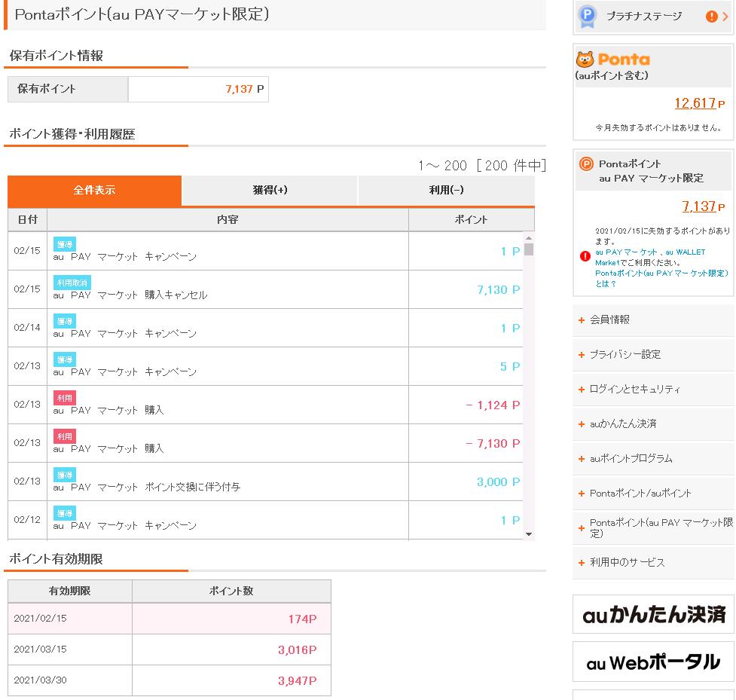Open the arrow chevron next to プラチナステージ

point(725,17)
